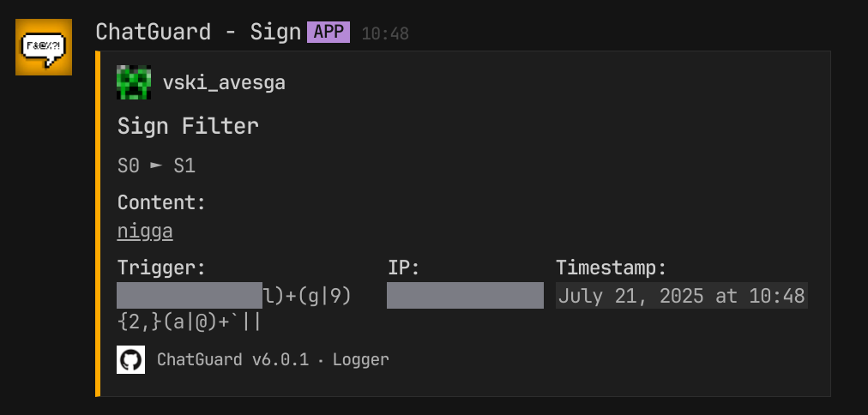Click the visible regex text {2,}(a|@)+
868x415 pixels.
coord(174,322)
